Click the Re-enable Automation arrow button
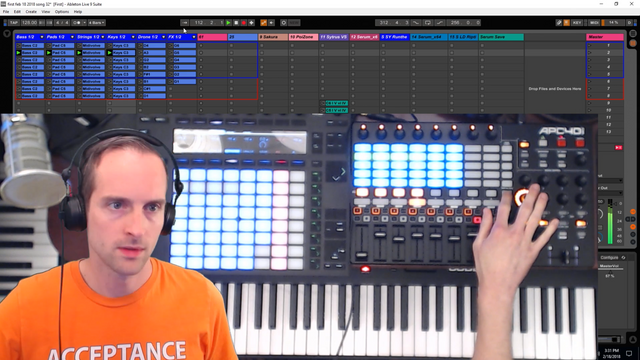The height and width of the screenshot is (360, 640). (271, 23)
